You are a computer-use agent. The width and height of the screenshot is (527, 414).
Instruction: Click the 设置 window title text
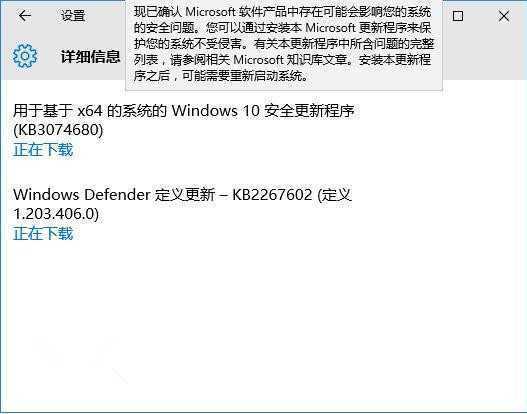pyautogui.click(x=73, y=16)
